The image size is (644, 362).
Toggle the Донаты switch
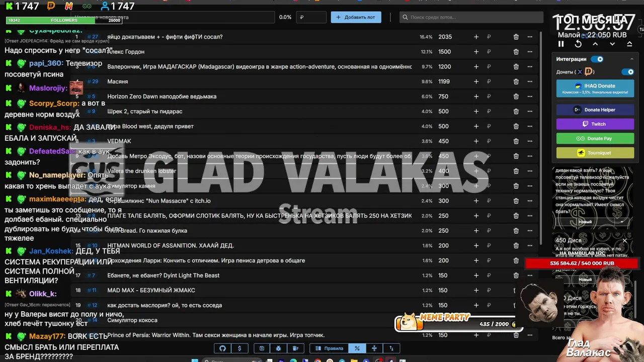(x=627, y=72)
